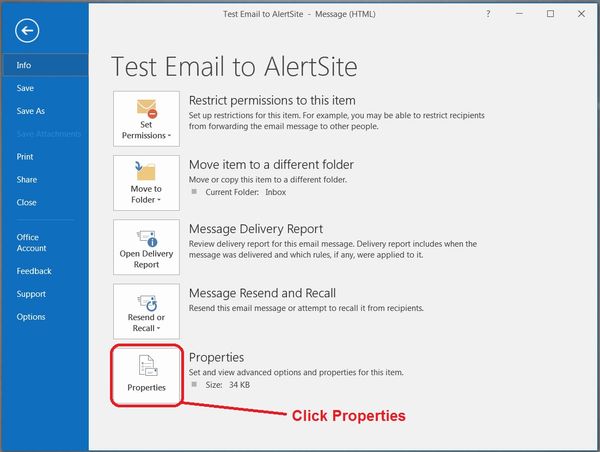Open Outlook Options

tap(45, 317)
